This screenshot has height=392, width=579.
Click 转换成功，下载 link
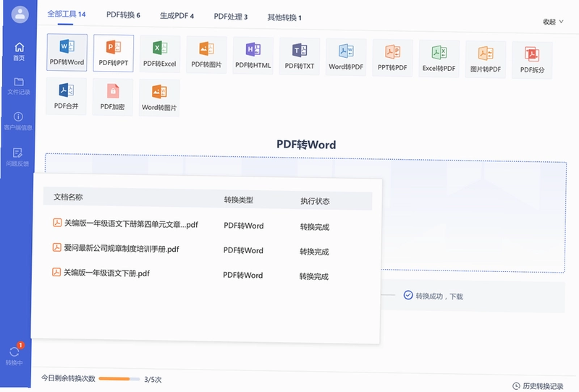tap(439, 296)
